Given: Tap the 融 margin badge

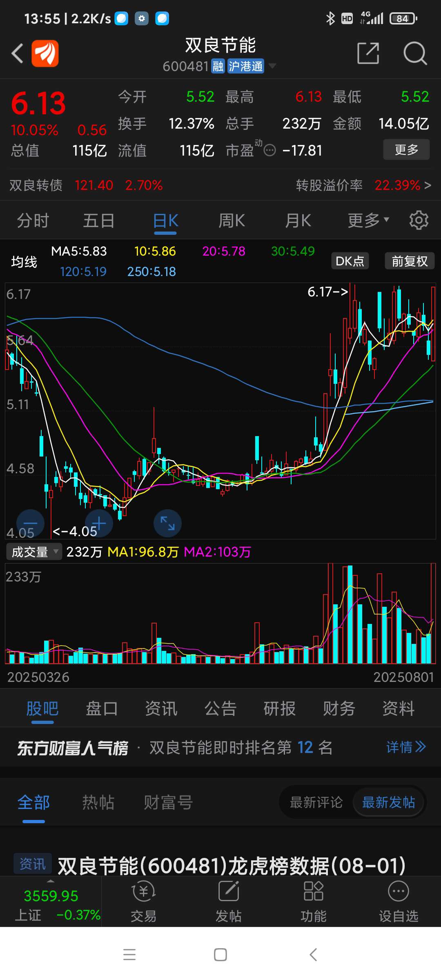Looking at the screenshot, I should coord(218,66).
